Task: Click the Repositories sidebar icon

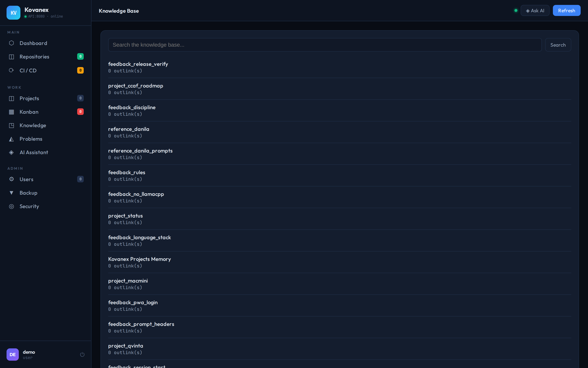Action: pos(11,57)
